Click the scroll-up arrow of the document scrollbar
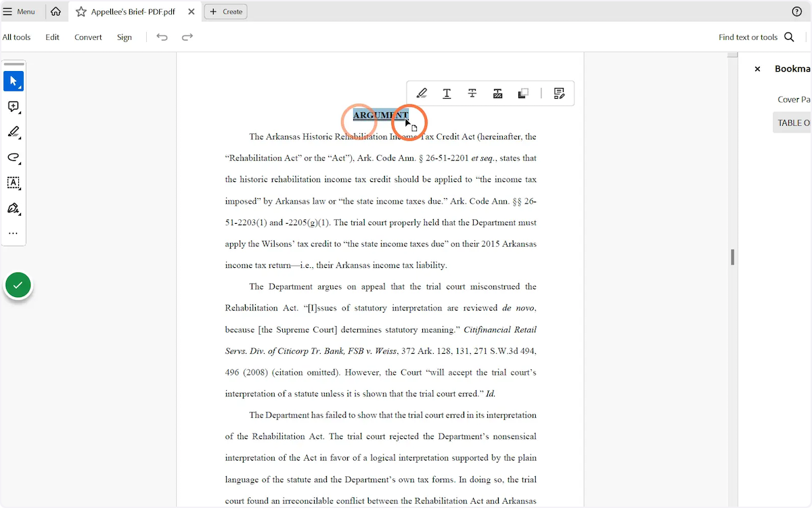Image resolution: width=812 pixels, height=508 pixels. coord(732,55)
